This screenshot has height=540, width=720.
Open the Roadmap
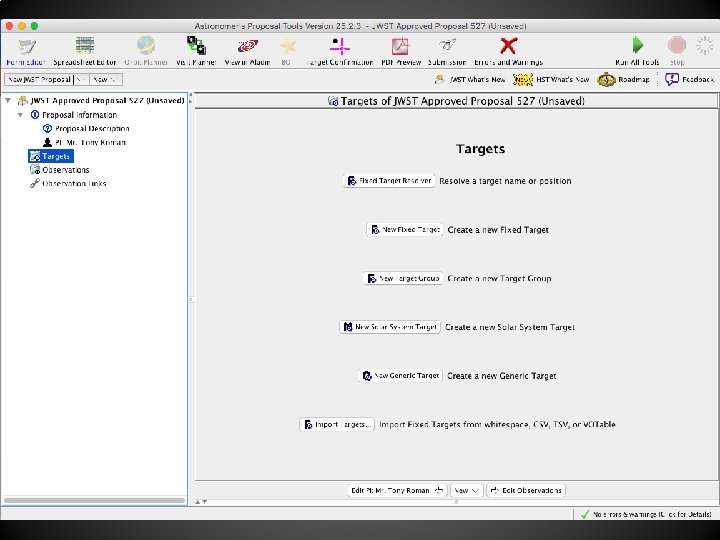[x=624, y=79]
